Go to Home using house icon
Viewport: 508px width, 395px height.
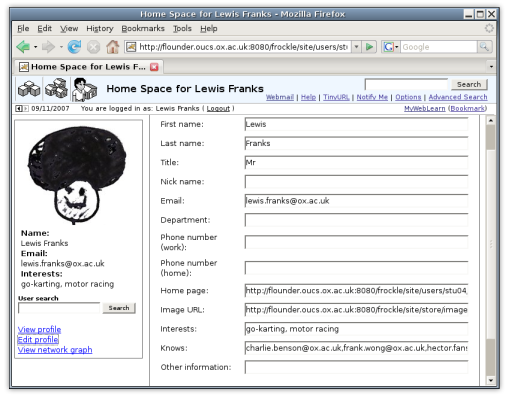(113, 47)
